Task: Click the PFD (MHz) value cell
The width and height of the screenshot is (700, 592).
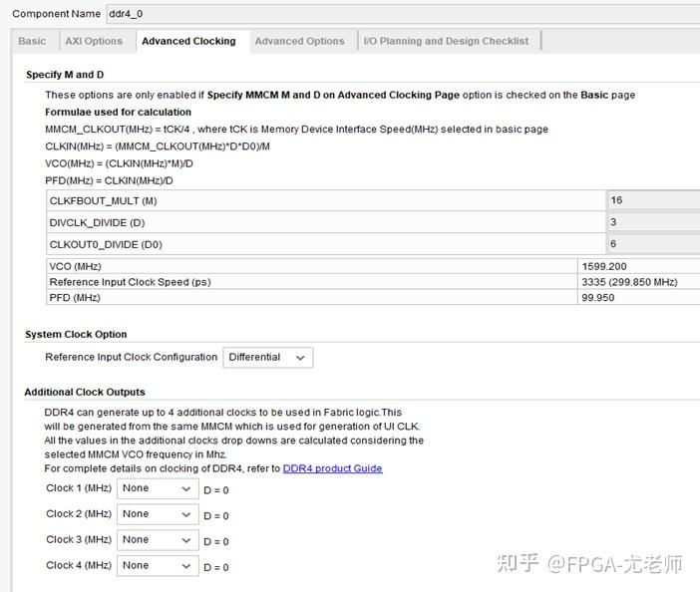Action: (638, 297)
